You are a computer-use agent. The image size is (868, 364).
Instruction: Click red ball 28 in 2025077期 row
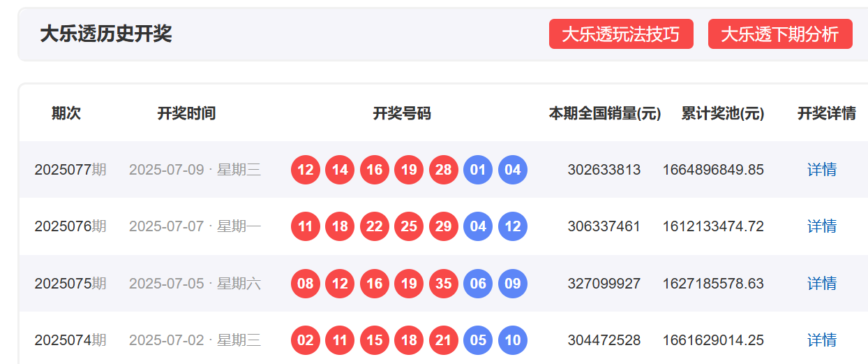[444, 170]
